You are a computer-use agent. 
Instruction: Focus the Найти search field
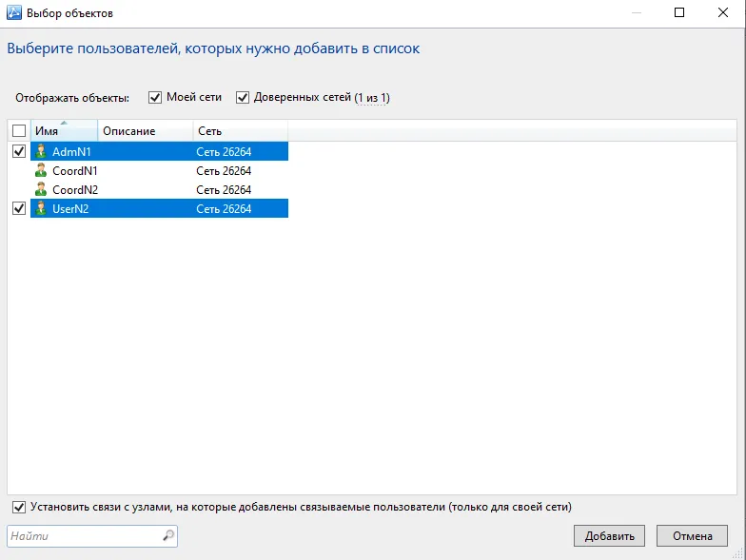tap(92, 536)
